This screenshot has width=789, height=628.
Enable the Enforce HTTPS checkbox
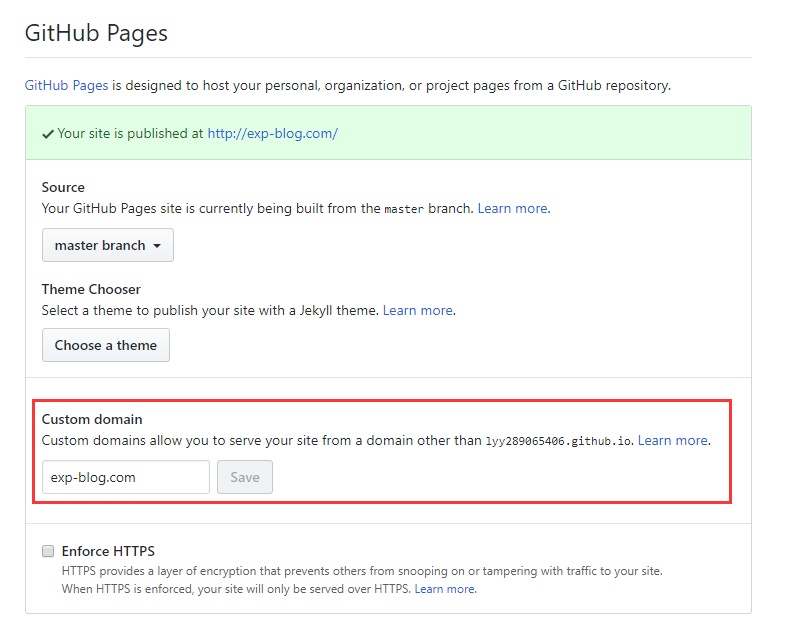click(x=48, y=551)
